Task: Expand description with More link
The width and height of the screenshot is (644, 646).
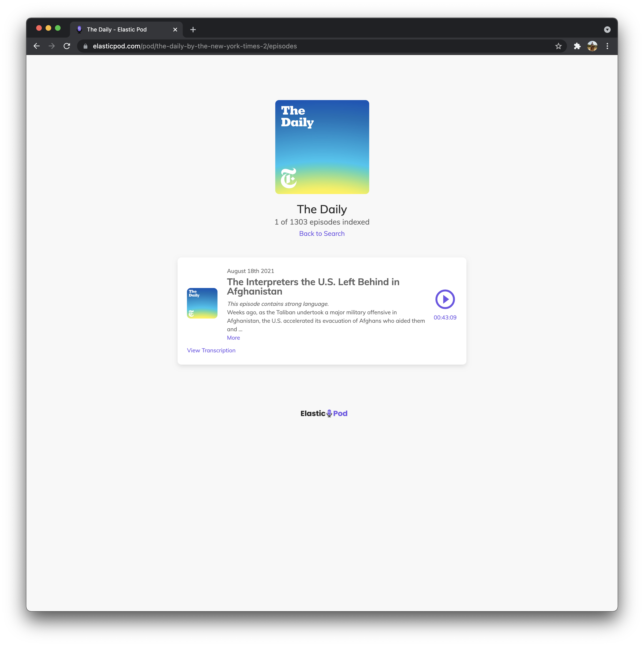Action: coord(233,338)
